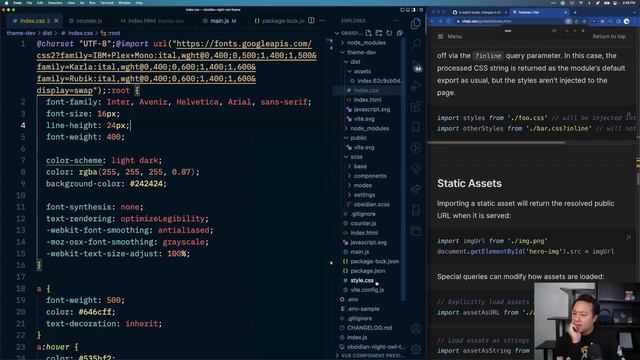
Task: Click New File icon in Explorer header
Action: 369,33
